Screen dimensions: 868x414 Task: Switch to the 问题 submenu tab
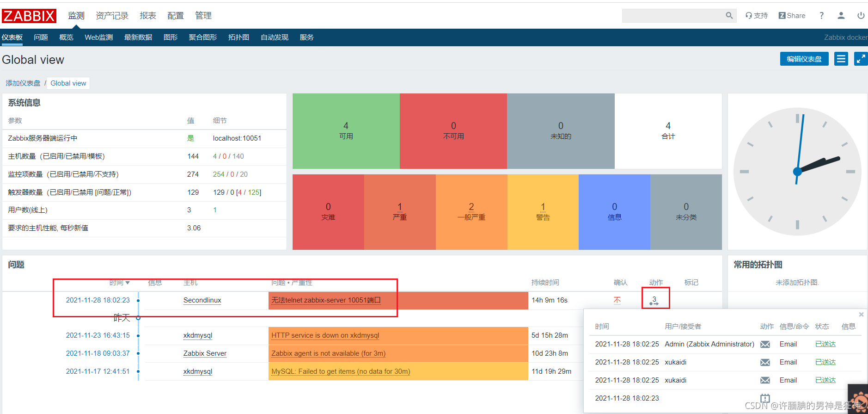tap(41, 37)
